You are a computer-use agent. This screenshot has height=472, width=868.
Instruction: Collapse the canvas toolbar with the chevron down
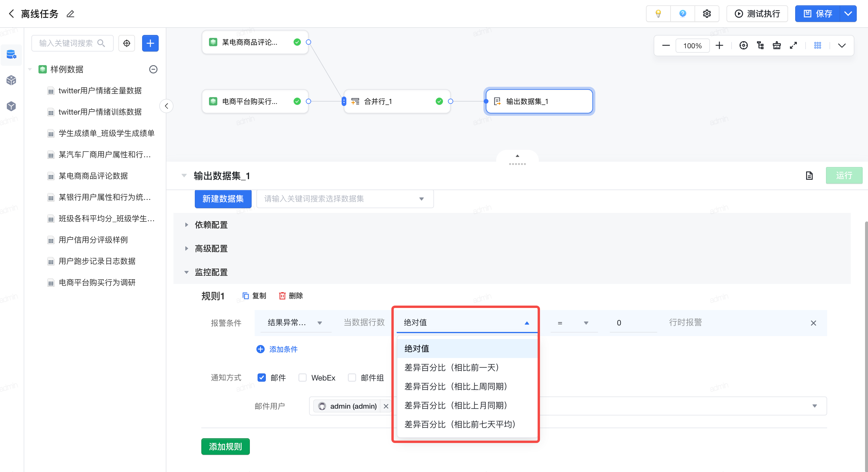(842, 46)
